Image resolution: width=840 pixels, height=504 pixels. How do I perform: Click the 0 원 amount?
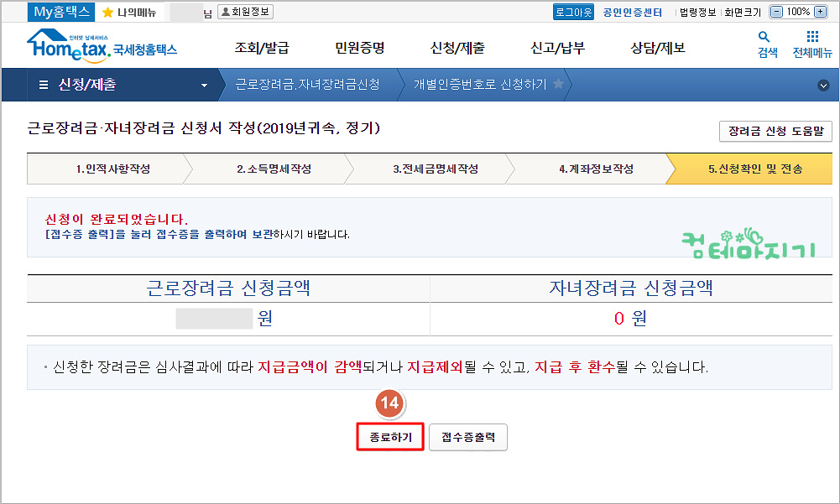[630, 319]
